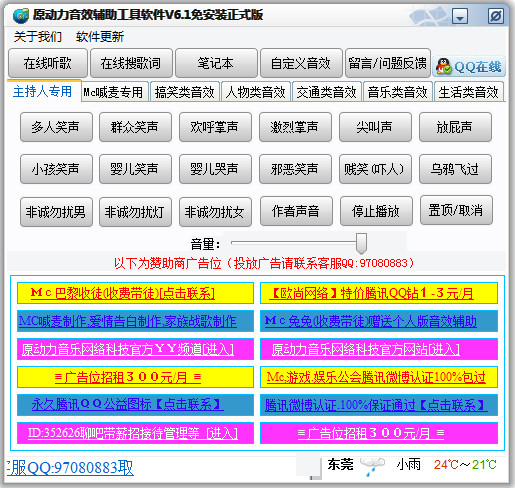Click the app logo icon in title bar

[x=20, y=15]
